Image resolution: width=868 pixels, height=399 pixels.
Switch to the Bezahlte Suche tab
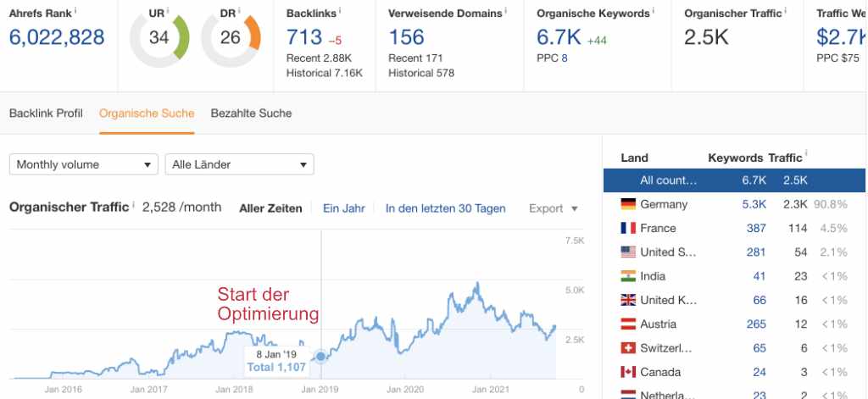point(251,114)
